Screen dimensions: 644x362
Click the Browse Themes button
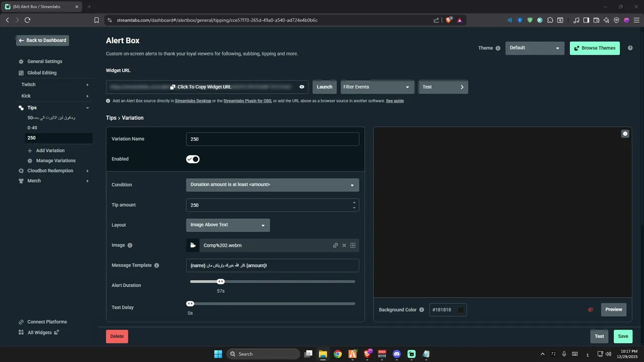(595, 48)
